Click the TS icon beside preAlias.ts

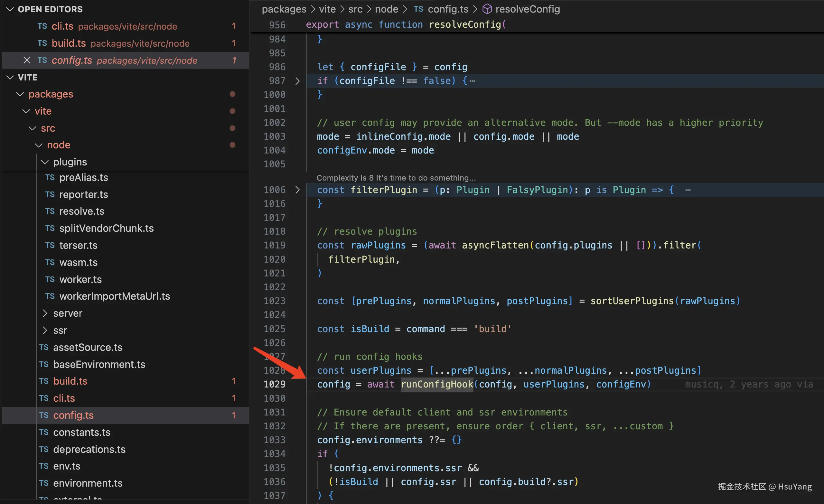(50, 177)
